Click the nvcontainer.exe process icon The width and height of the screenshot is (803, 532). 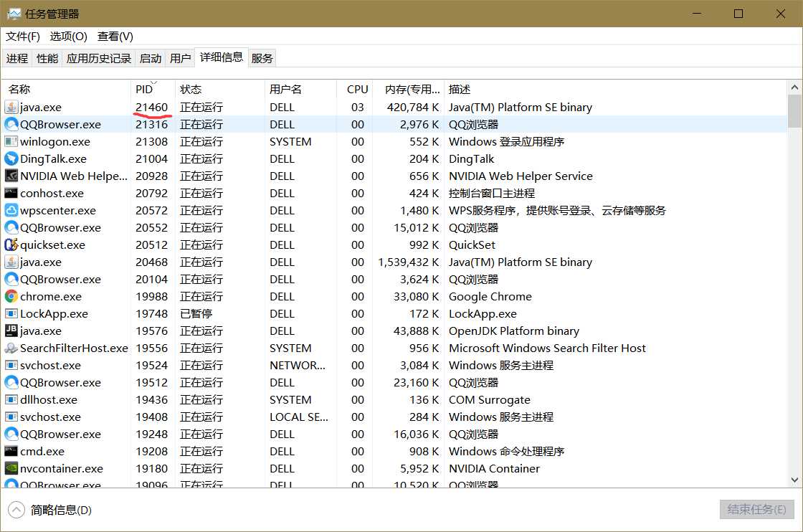click(11, 468)
